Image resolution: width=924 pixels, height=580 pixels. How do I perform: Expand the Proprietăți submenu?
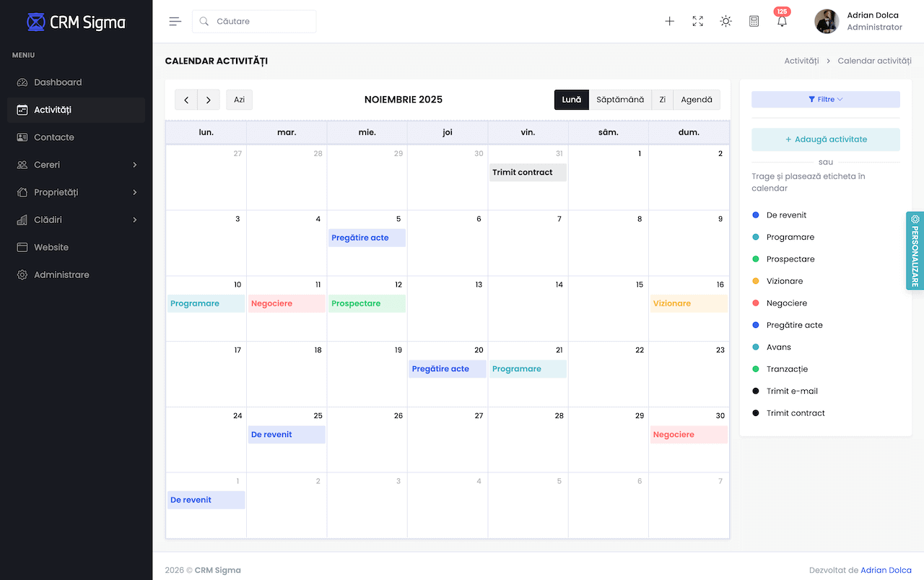click(54, 192)
